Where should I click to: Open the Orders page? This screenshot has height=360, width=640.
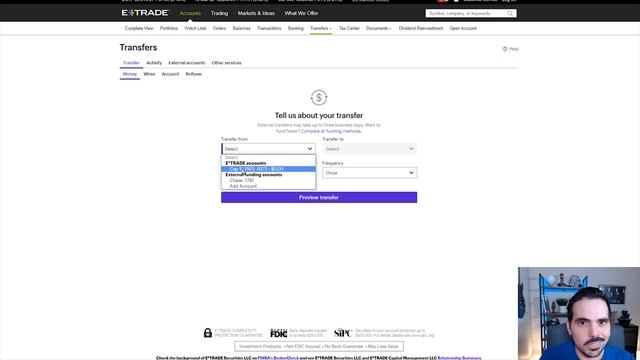(219, 29)
